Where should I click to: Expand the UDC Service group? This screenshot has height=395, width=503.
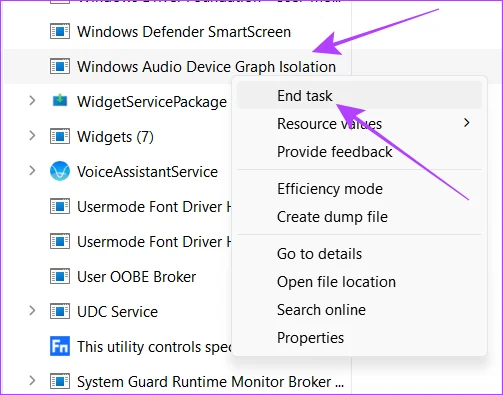click(32, 311)
